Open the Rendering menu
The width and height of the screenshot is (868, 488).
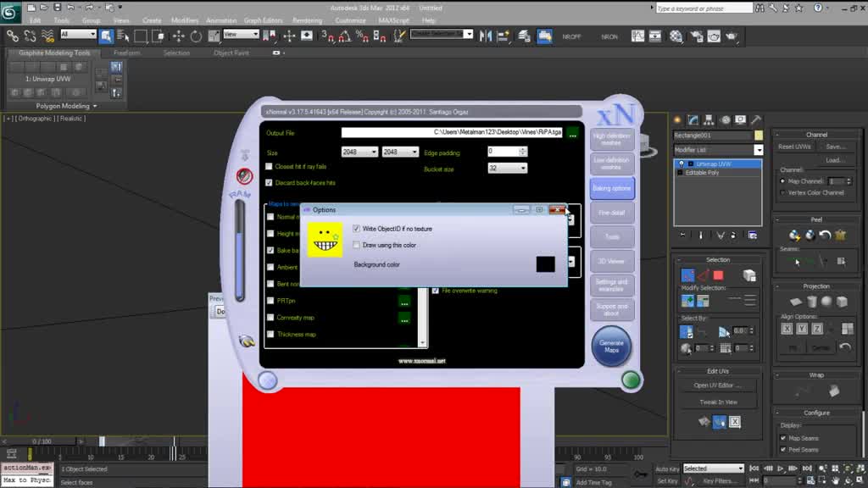click(x=307, y=20)
